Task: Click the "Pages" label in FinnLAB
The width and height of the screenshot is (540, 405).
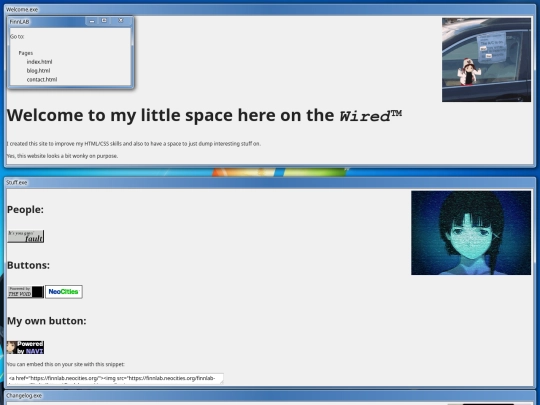Action: coord(26,53)
